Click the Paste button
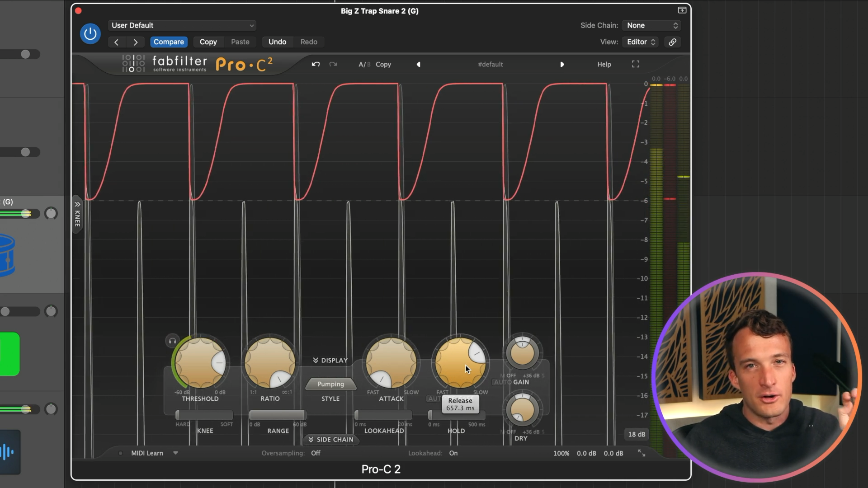Screen dimensions: 868x488 (x=240, y=42)
